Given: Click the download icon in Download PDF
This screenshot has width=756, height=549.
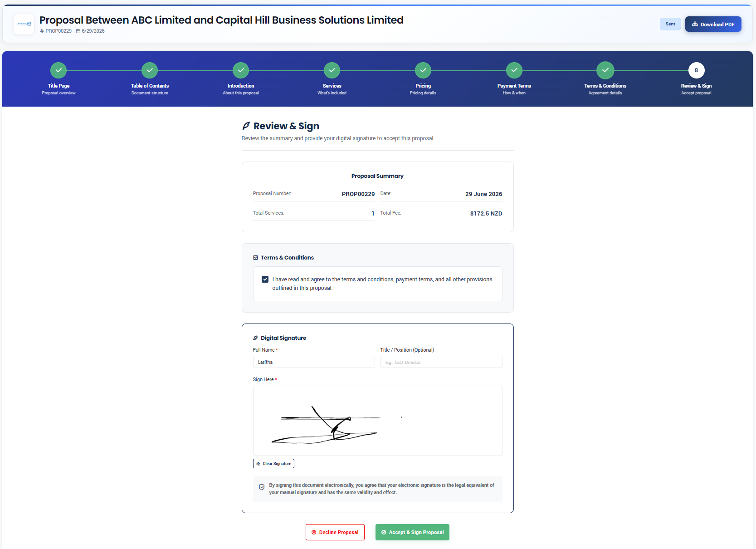Looking at the screenshot, I should 695,24.
